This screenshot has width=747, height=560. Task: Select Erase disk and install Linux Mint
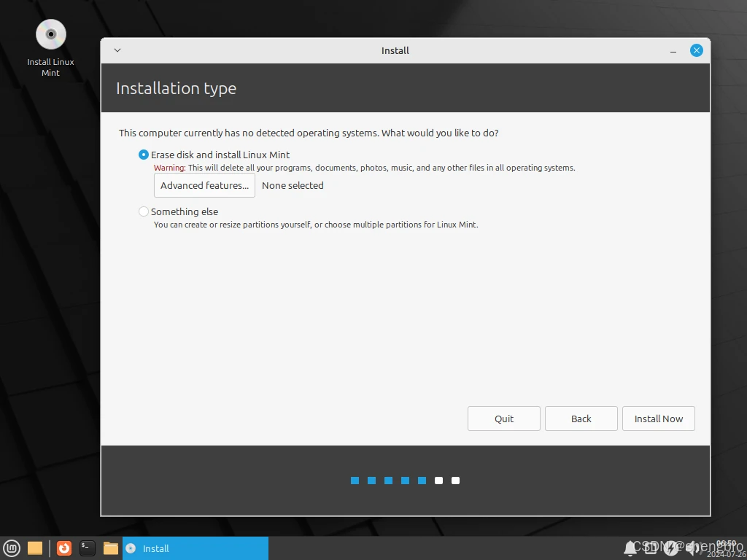[144, 155]
